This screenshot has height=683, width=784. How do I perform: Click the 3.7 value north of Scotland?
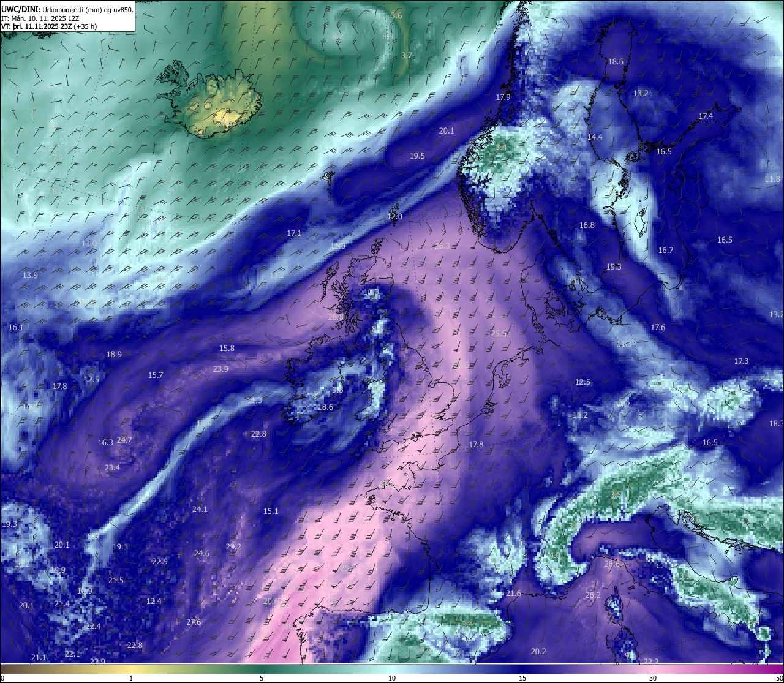406,55
